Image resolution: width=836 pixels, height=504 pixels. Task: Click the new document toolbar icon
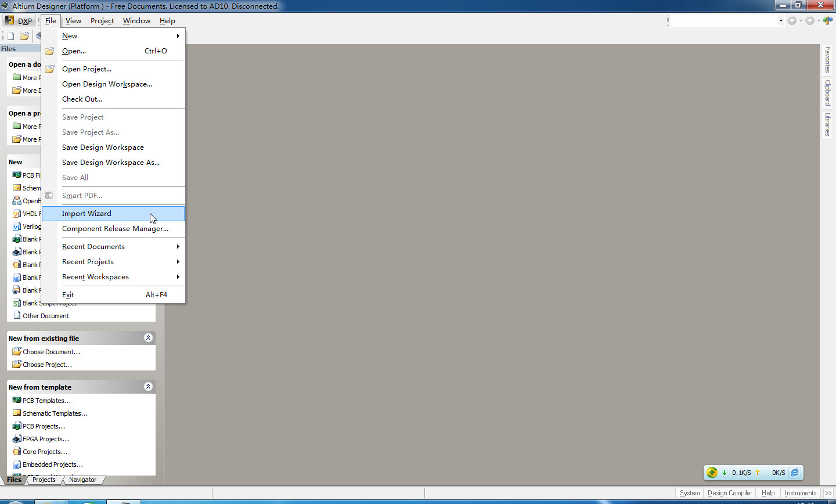pos(10,36)
